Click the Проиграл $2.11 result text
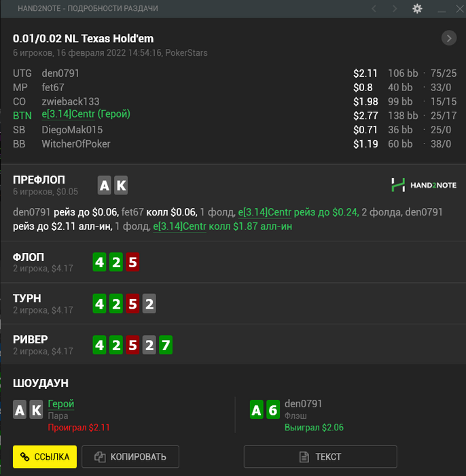Image resolution: width=466 pixels, height=476 pixels. (79, 428)
